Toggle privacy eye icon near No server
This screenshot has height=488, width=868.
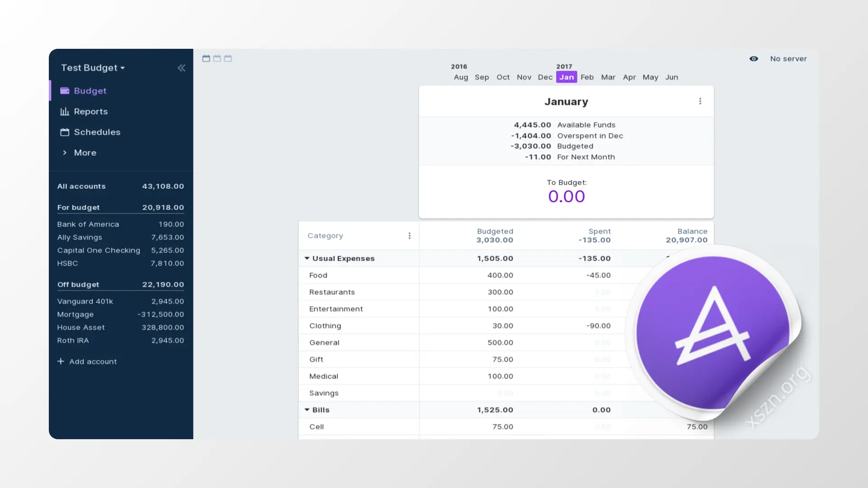tap(754, 59)
